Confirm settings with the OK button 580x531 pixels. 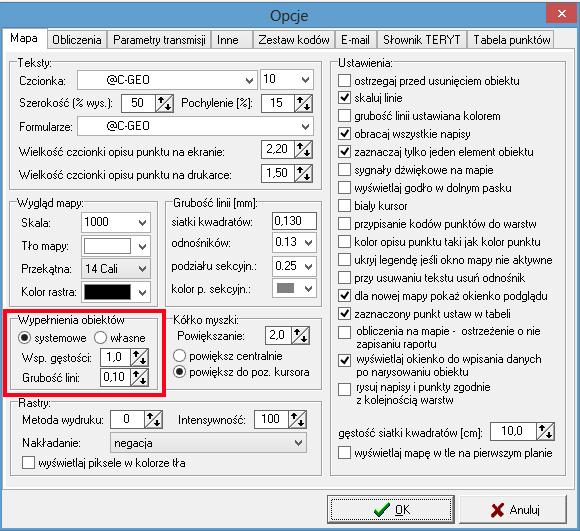pos(391,510)
